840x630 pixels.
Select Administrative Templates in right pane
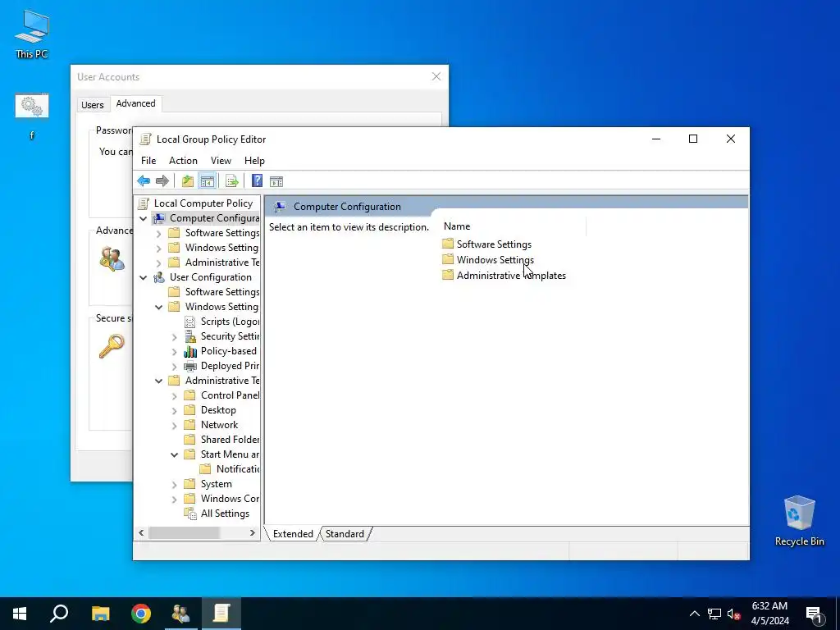coord(511,276)
